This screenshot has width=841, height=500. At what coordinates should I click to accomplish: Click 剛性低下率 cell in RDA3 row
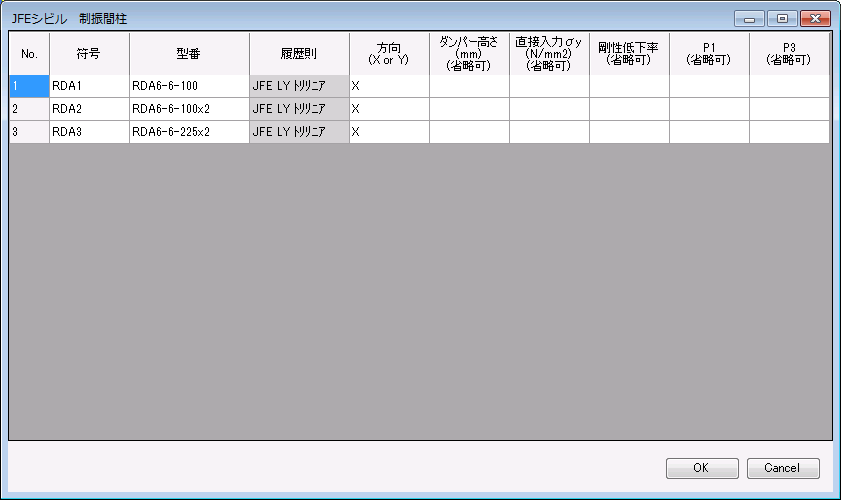[x=629, y=132]
